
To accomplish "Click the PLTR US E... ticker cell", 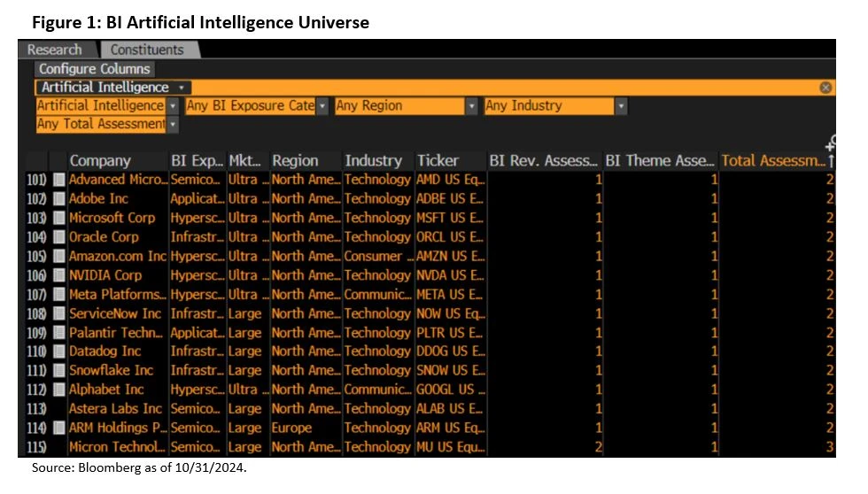I will (x=450, y=333).
